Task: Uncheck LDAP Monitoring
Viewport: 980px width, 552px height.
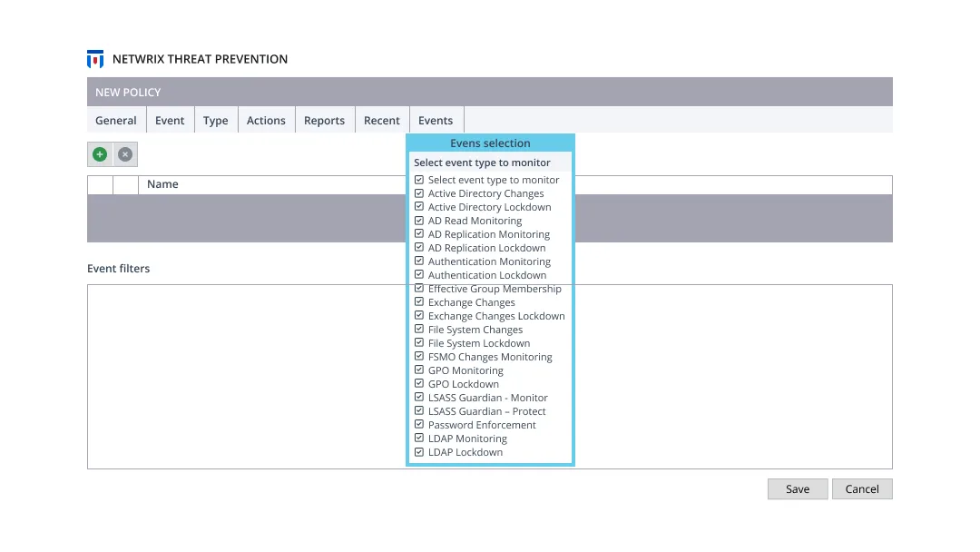Action: click(x=418, y=439)
